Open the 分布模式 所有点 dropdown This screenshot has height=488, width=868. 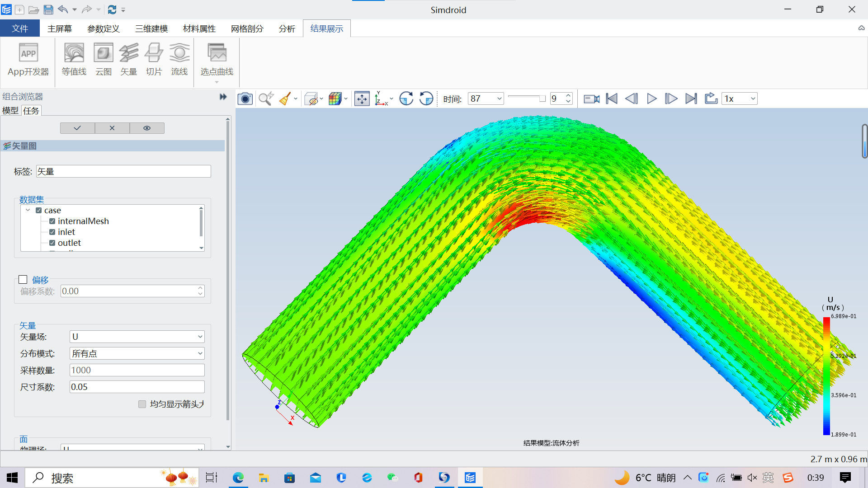coord(137,353)
